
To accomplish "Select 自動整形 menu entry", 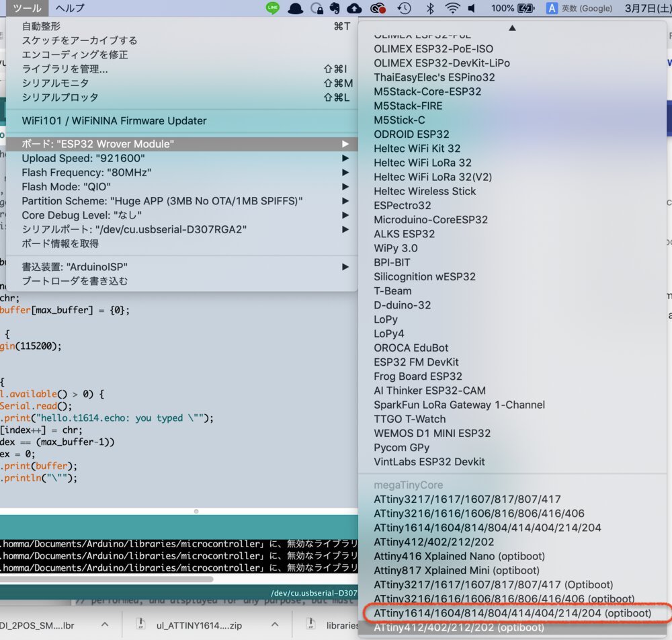I will (x=182, y=26).
